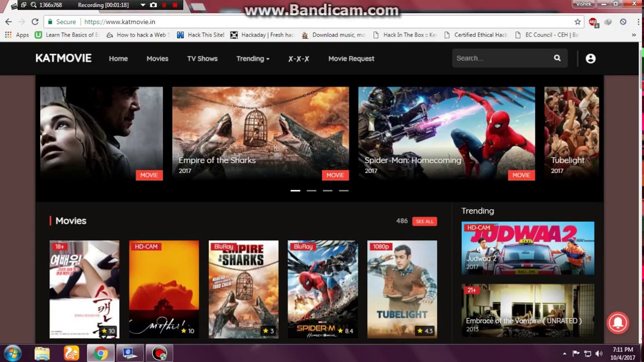
Task: Open the Apps grid in bookmarks bar
Action: [17, 35]
